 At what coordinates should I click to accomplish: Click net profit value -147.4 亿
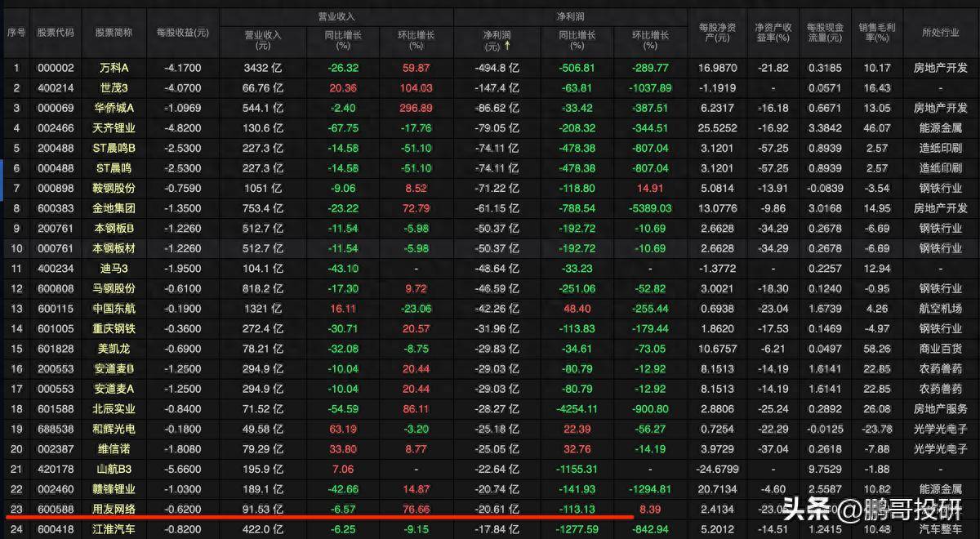tap(497, 87)
